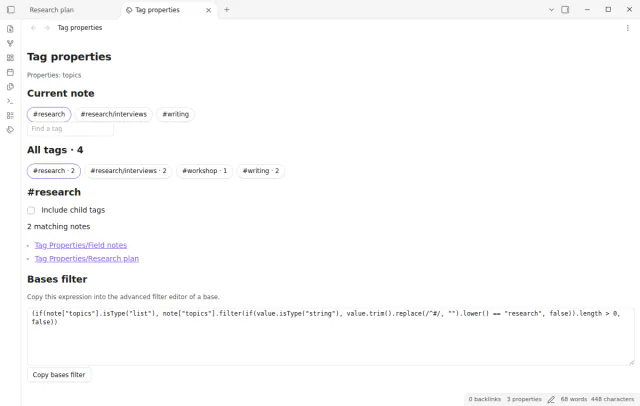This screenshot has width=640, height=406.
Task: Click the '#research' section heading
Action: point(54,192)
